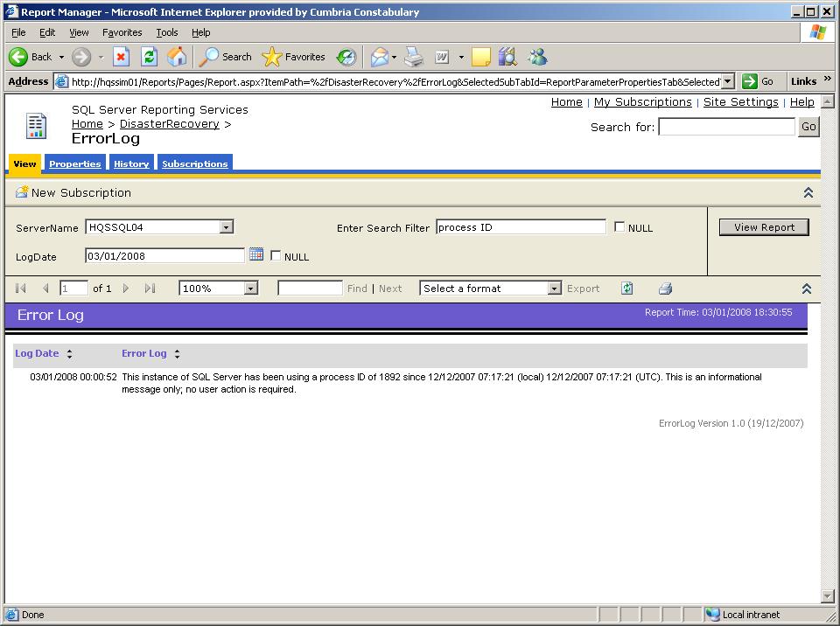840x626 pixels.
Task: Open the Tools menu
Action: click(x=166, y=32)
